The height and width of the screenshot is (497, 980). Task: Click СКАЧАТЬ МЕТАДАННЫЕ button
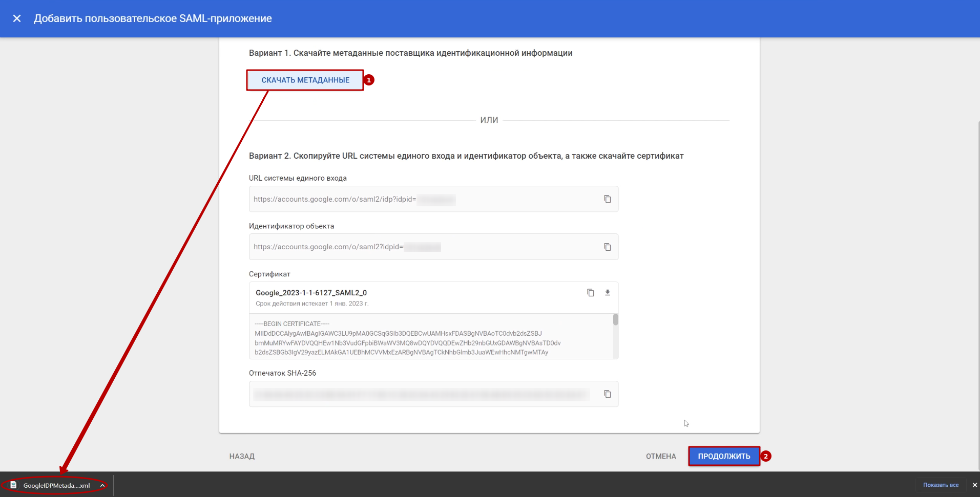point(305,80)
